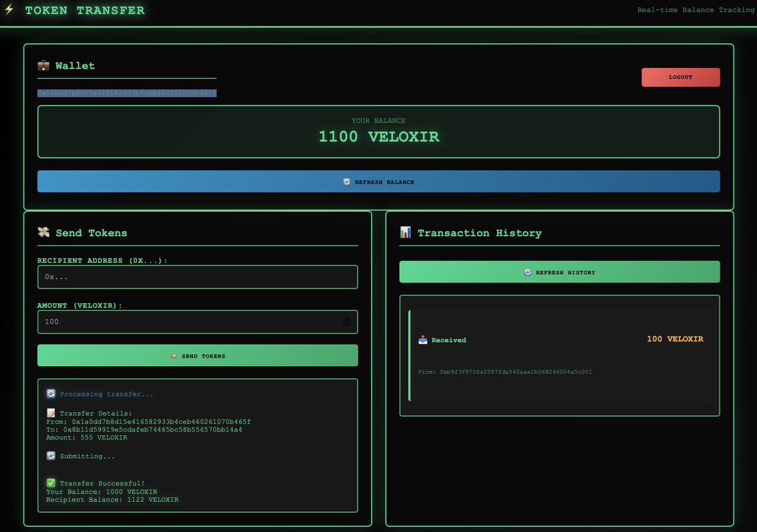Image resolution: width=757 pixels, height=532 pixels.
Task: Click the money-with-wings icon beside Send Tokens
Action: [x=44, y=233]
